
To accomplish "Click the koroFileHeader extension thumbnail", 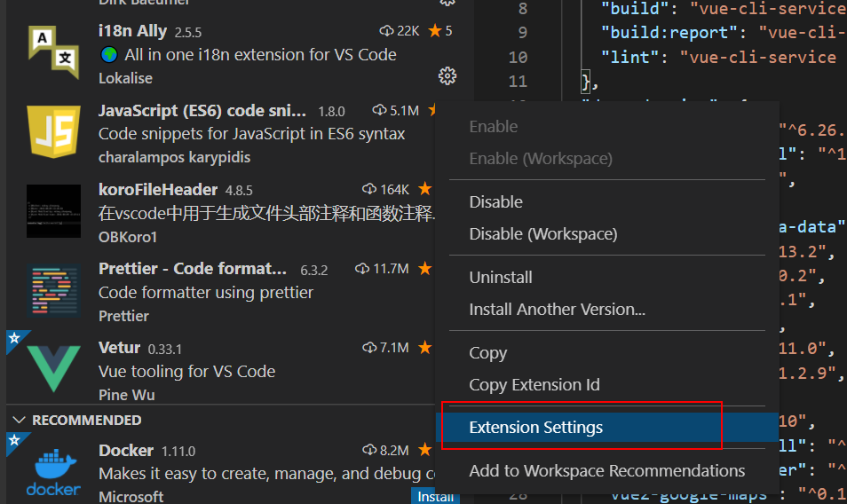I will [53, 211].
